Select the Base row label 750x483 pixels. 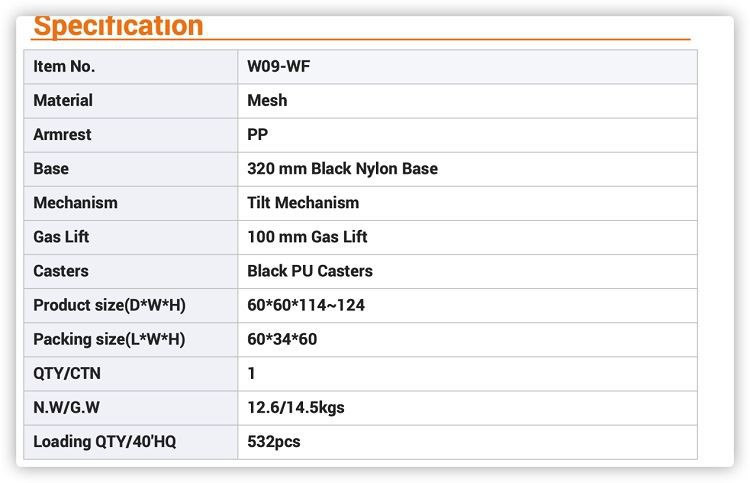click(51, 168)
